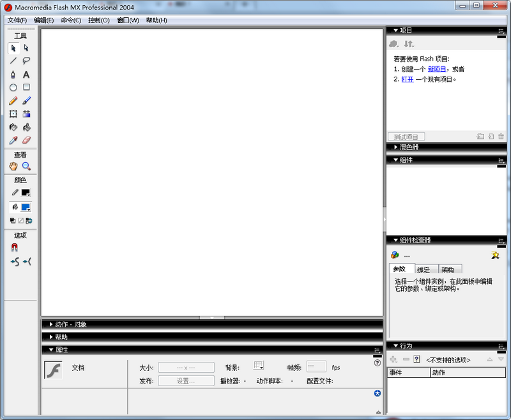The image size is (511, 420).
Task: Select the Eraser tool
Action: (x=26, y=140)
